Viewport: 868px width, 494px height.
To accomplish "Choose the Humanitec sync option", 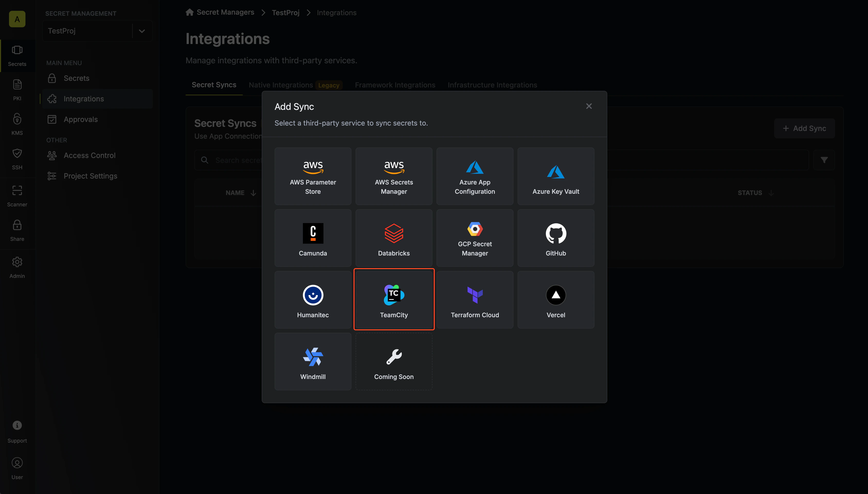I will tap(313, 299).
